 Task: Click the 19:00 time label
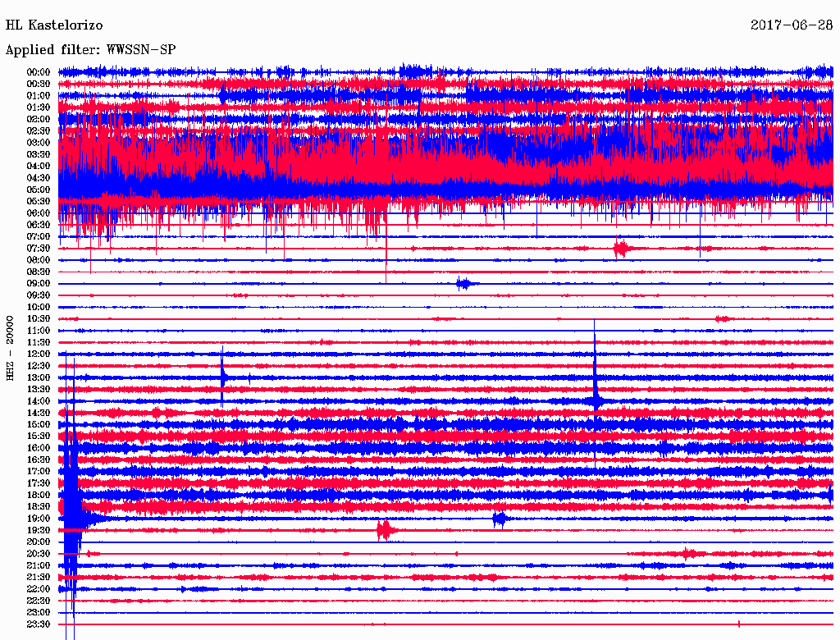[x=39, y=519]
